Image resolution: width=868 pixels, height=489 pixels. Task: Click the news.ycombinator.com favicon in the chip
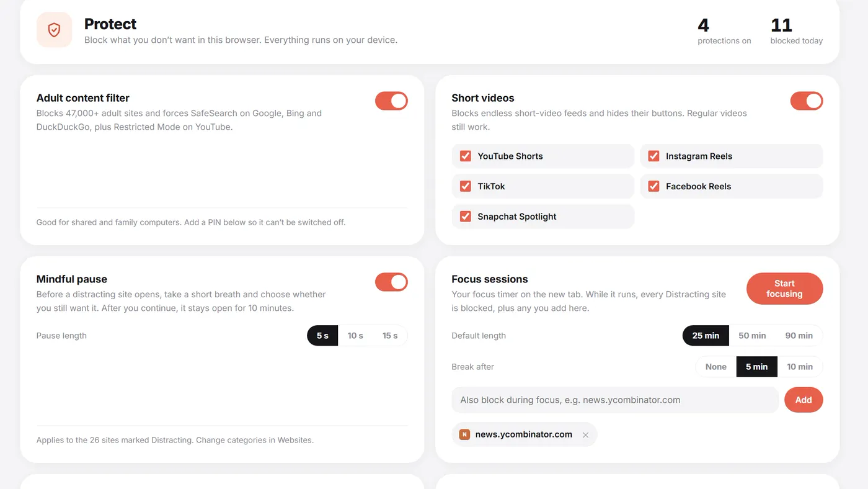click(464, 434)
